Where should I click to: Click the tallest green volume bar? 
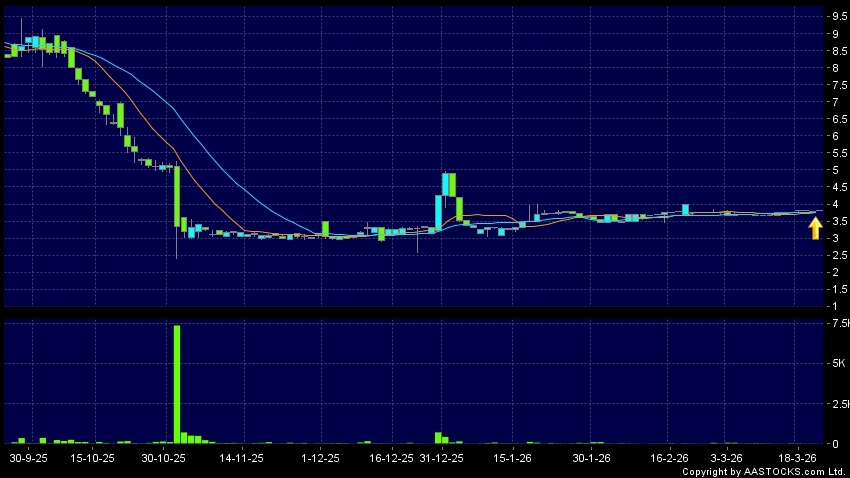pyautogui.click(x=177, y=384)
